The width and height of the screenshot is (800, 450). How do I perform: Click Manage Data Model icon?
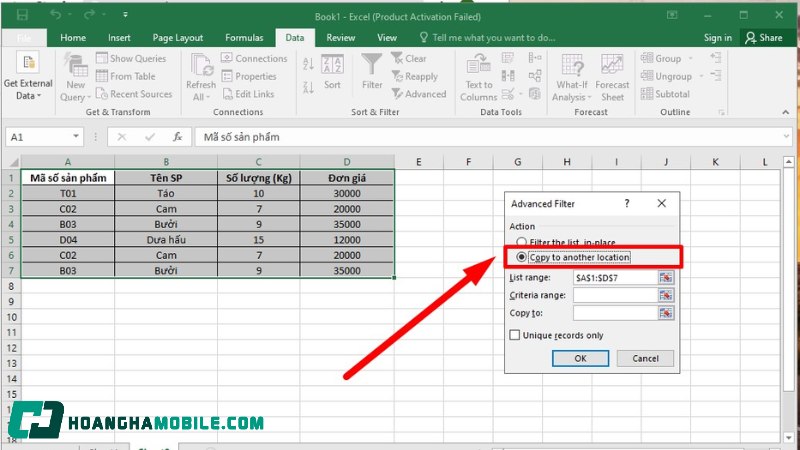pyautogui.click(x=534, y=94)
